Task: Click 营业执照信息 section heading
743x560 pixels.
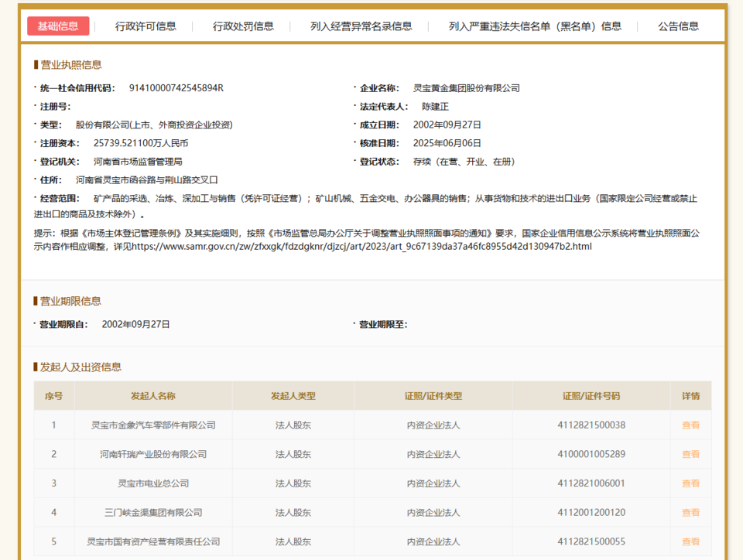Action: coord(71,65)
